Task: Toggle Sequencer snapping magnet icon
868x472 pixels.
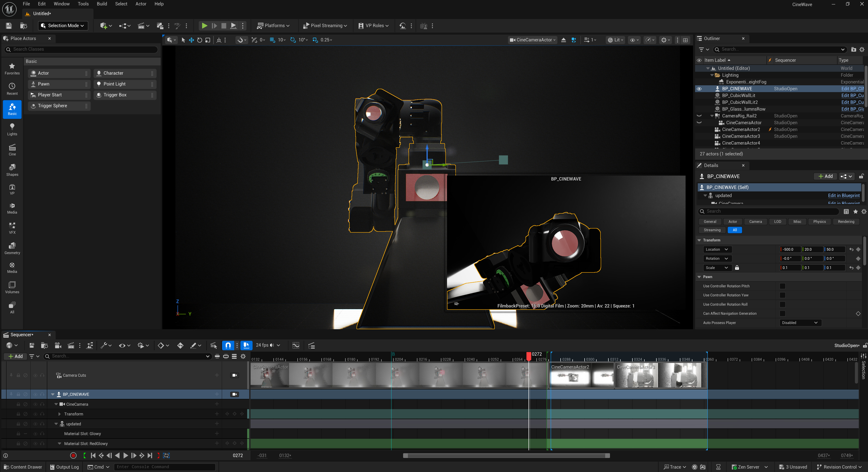Action: (228, 345)
